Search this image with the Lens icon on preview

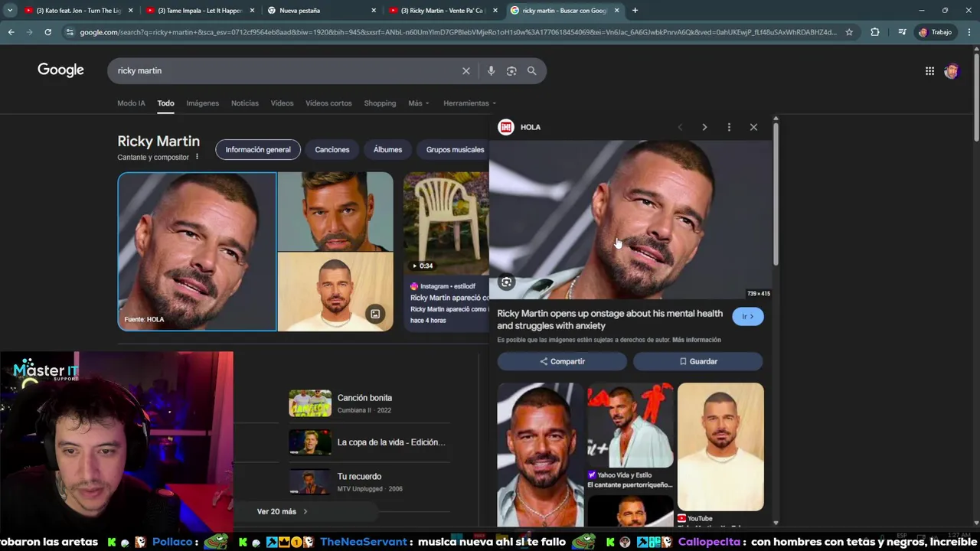pyautogui.click(x=506, y=282)
